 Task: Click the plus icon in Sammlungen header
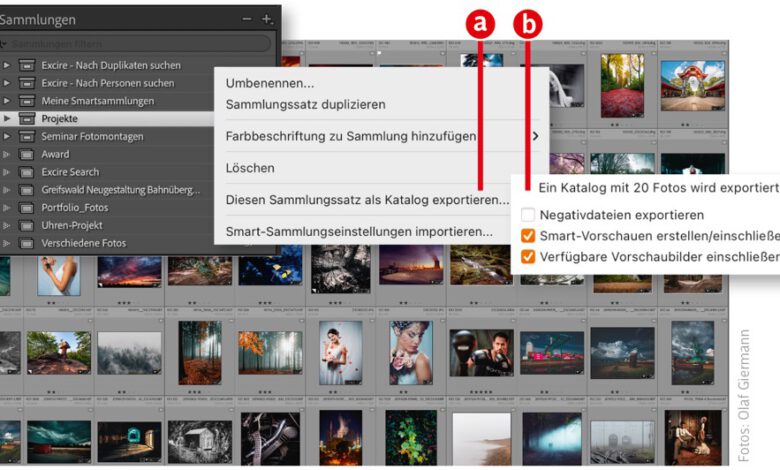click(267, 19)
